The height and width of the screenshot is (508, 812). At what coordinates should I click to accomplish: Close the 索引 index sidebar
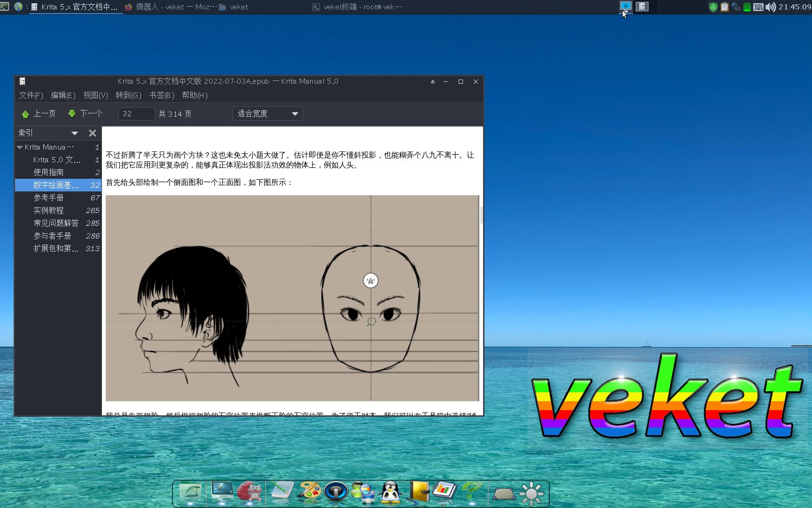pos(93,133)
